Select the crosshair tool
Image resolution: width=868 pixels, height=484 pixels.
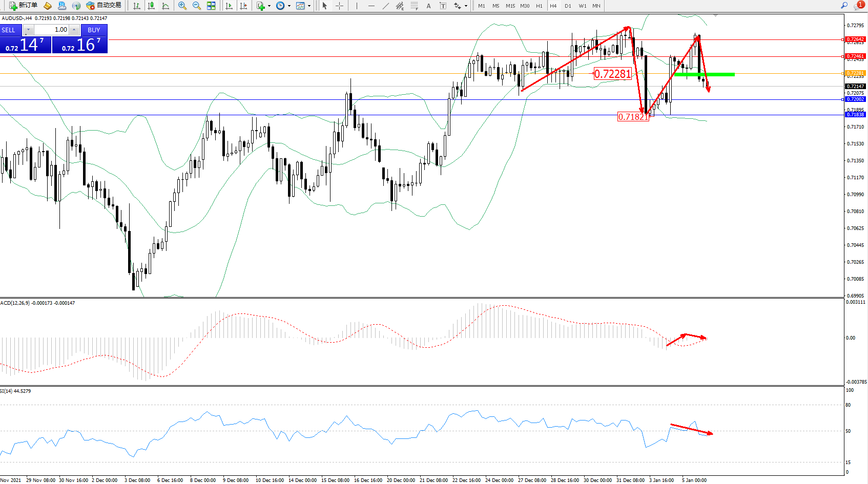click(339, 6)
